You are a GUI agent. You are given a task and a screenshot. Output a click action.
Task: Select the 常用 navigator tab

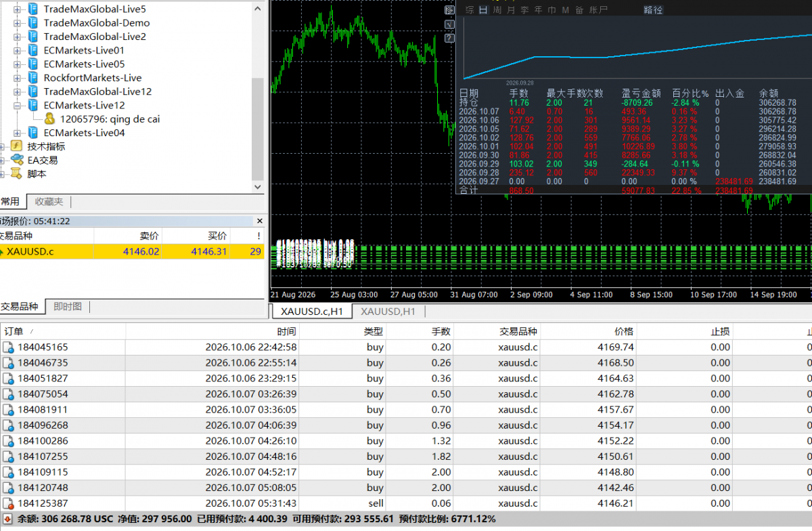pyautogui.click(x=12, y=202)
